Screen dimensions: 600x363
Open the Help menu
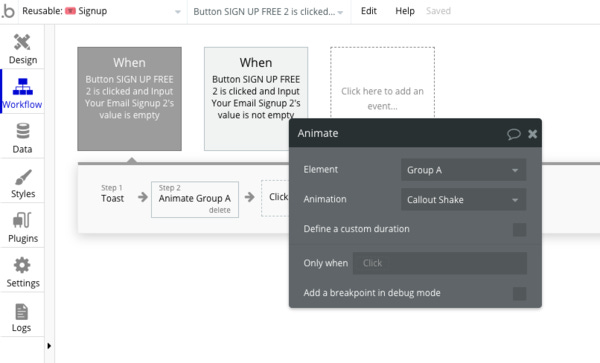tap(405, 11)
